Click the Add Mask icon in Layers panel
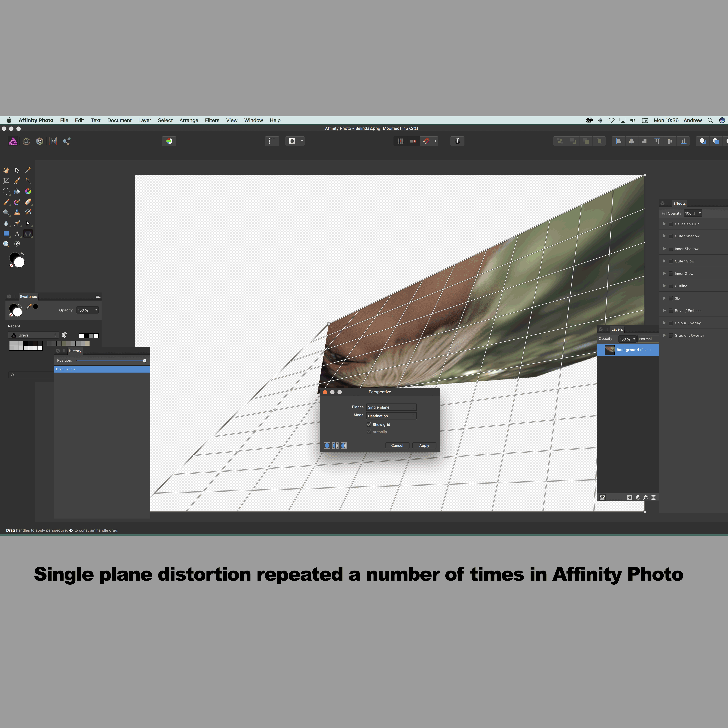 pos(629,497)
